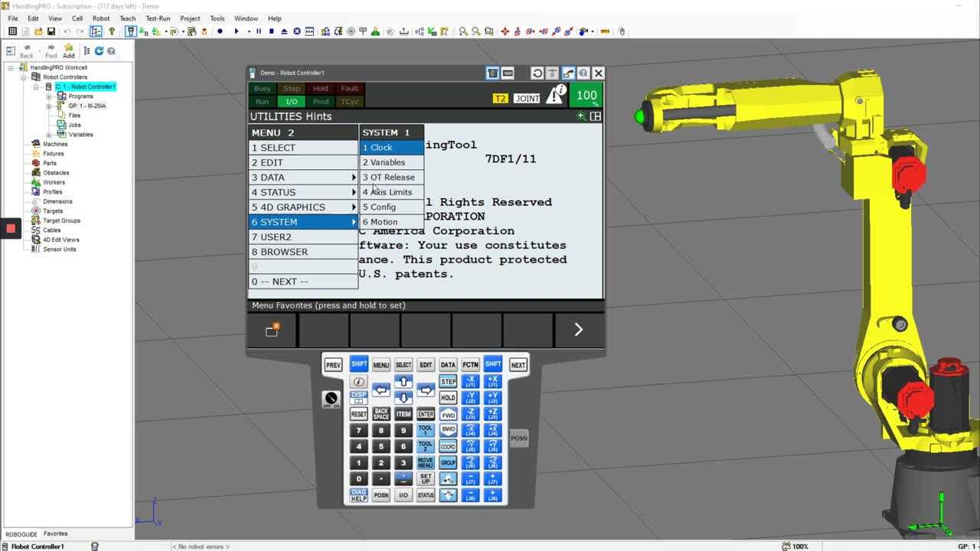Toggle SHIFT on the teach pendant
The height and width of the screenshot is (551, 980).
358,364
